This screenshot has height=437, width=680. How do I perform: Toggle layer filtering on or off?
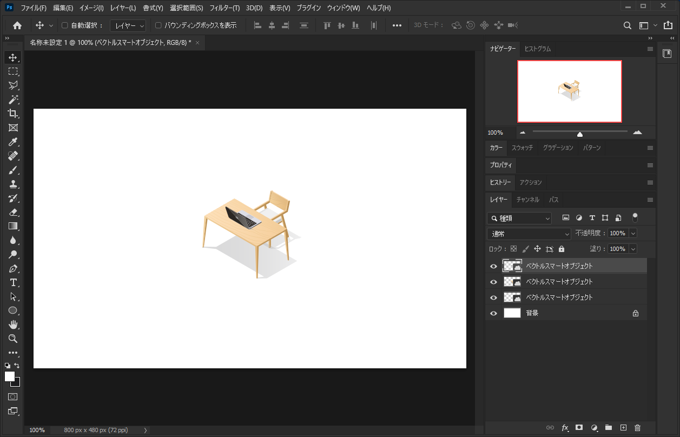pyautogui.click(x=635, y=217)
